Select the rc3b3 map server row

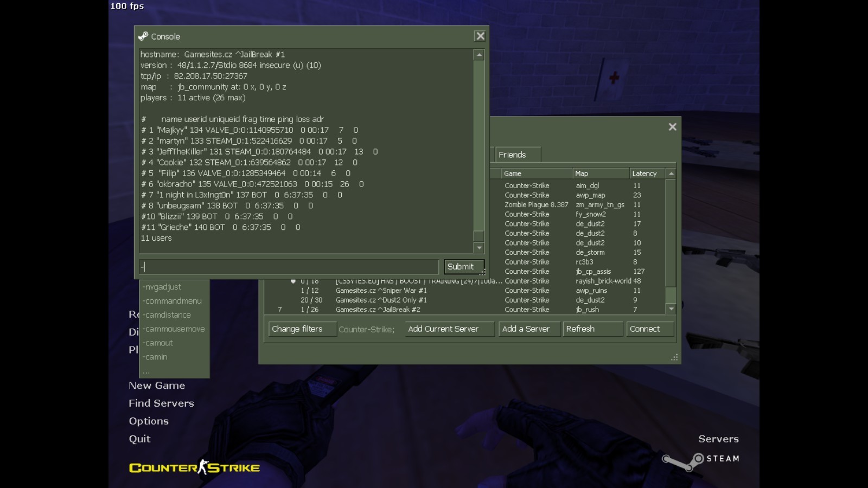coord(578,262)
